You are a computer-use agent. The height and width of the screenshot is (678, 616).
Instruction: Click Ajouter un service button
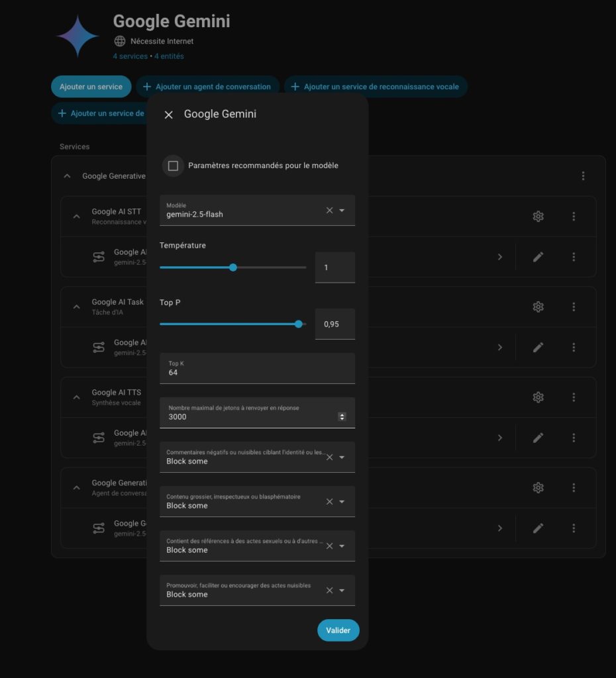click(x=91, y=87)
